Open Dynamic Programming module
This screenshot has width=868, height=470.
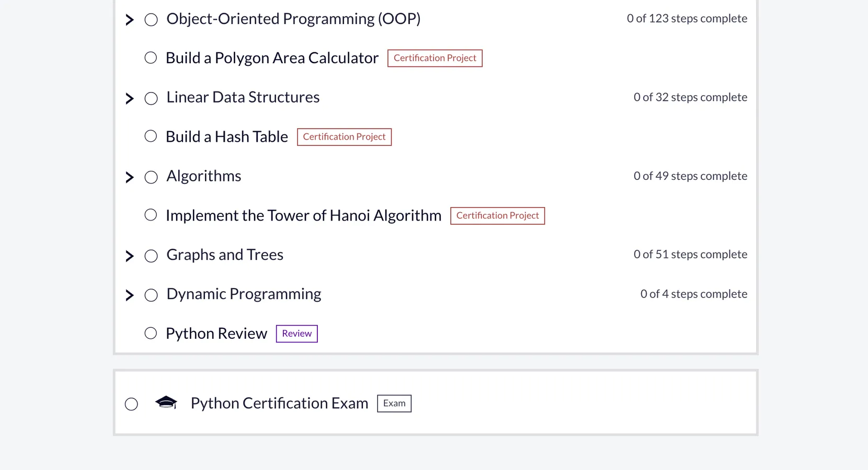[244, 294]
